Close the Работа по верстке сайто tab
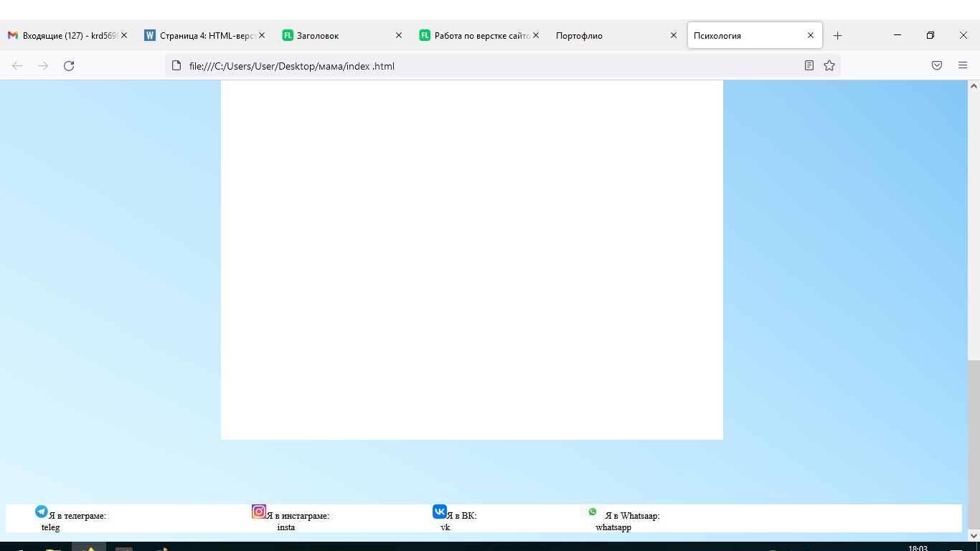 [x=536, y=35]
